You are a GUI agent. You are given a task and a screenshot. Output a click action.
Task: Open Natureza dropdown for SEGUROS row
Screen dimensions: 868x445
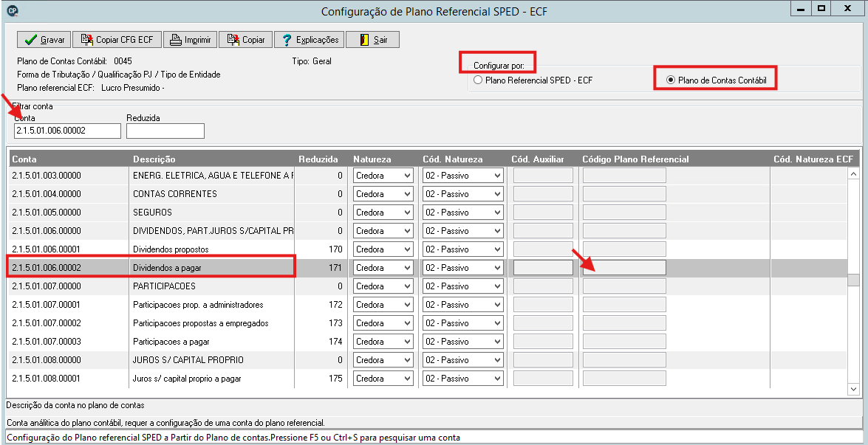[x=383, y=213]
